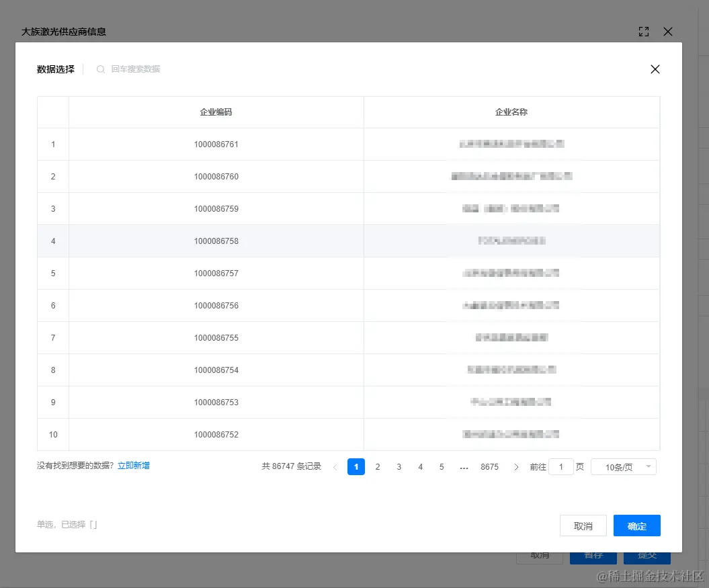This screenshot has width=709, height=588.
Task: Select row with code 1000086756
Action: click(x=348, y=305)
